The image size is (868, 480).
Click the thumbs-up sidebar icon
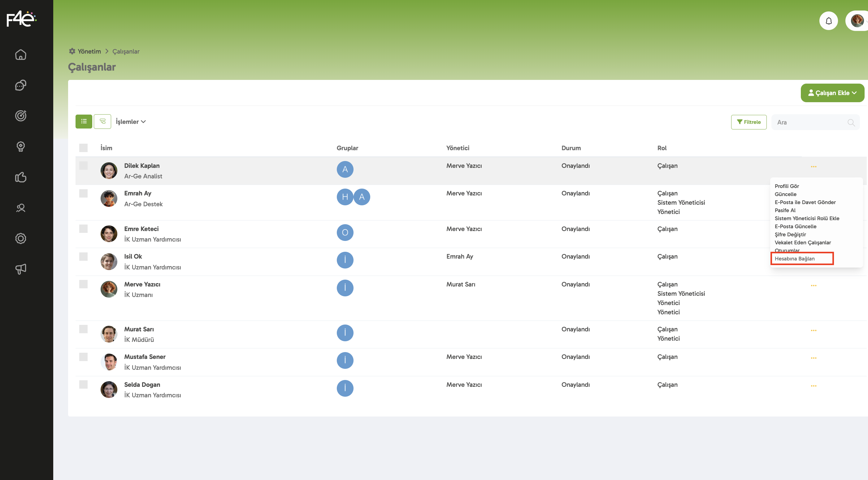tap(20, 177)
